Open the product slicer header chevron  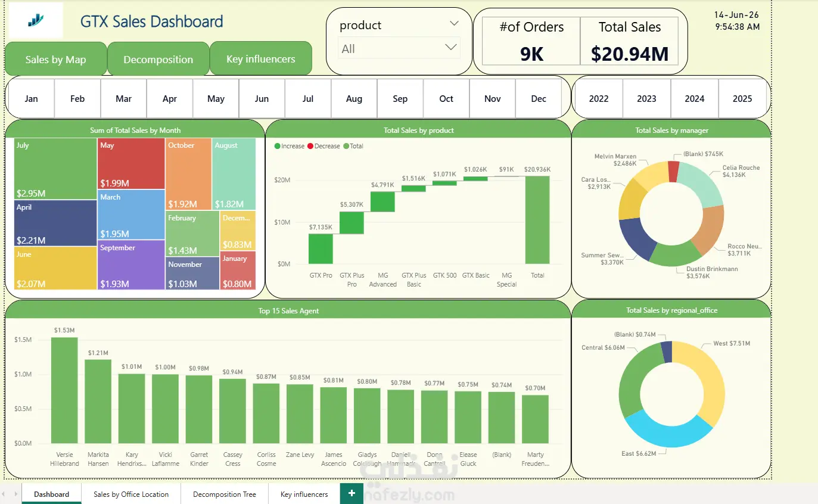454,24
